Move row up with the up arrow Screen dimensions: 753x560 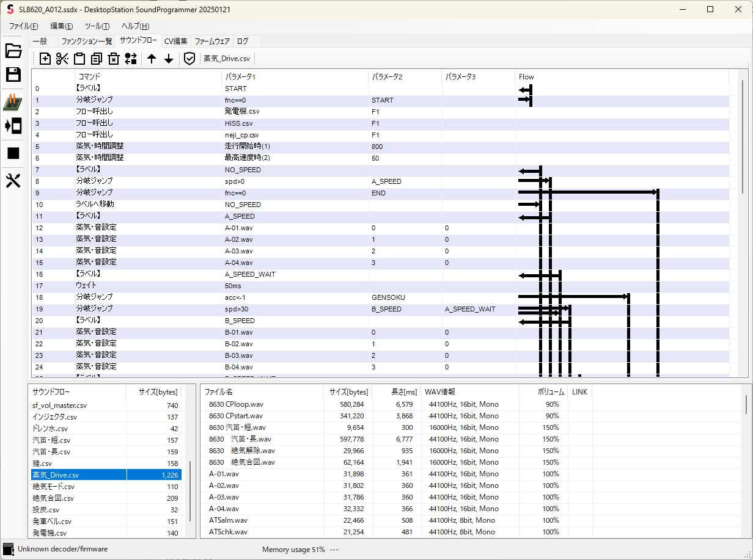pyautogui.click(x=152, y=59)
